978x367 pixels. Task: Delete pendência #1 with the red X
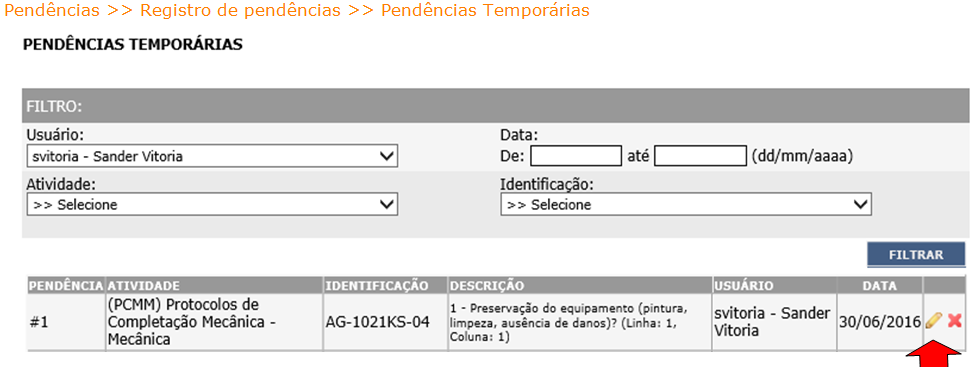(954, 321)
